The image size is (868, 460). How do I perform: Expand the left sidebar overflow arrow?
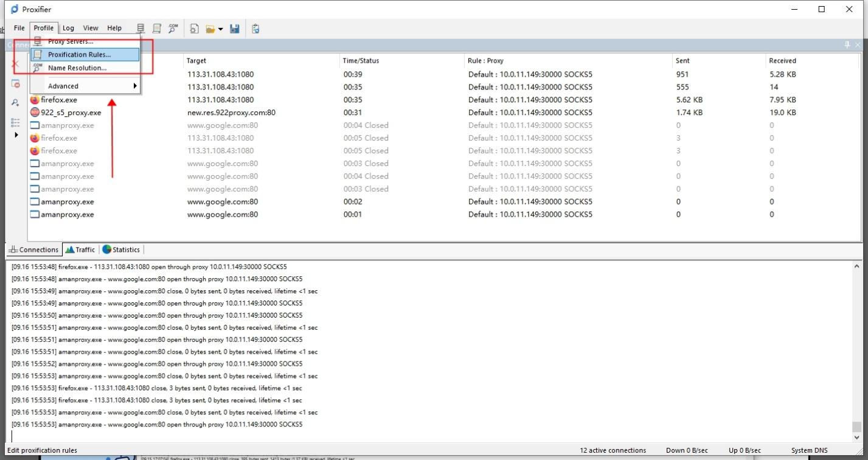[x=16, y=134]
